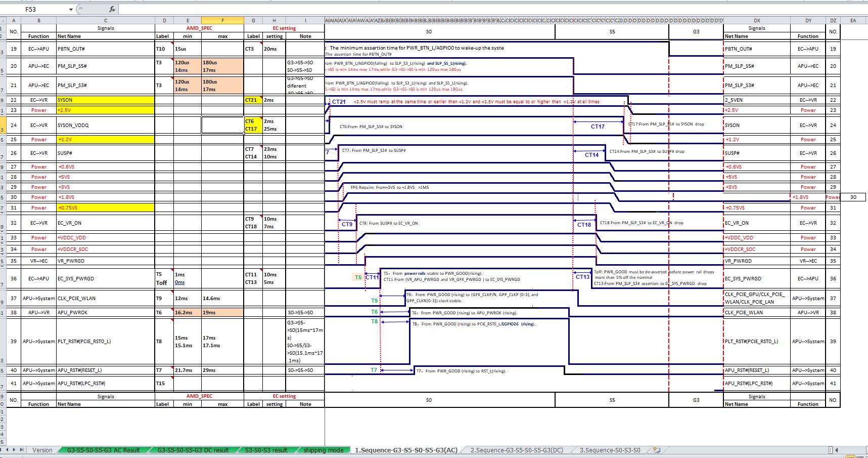Click the Insert Worksheet tab icon
The width and height of the screenshot is (868, 458).
657,450
